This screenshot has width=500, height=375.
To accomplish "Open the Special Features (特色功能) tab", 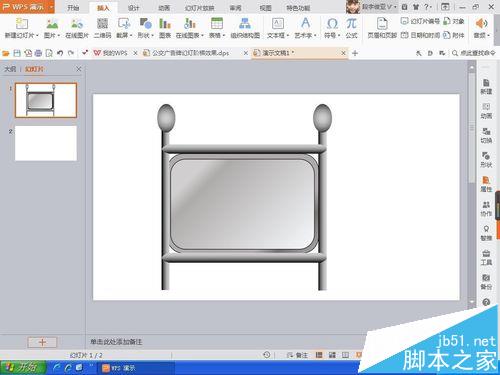I will (298, 8).
